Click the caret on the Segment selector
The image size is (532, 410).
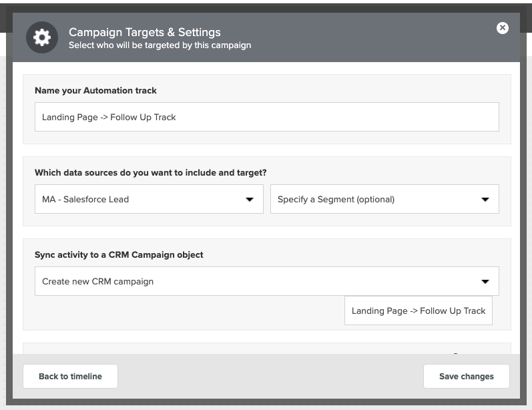[485, 199]
